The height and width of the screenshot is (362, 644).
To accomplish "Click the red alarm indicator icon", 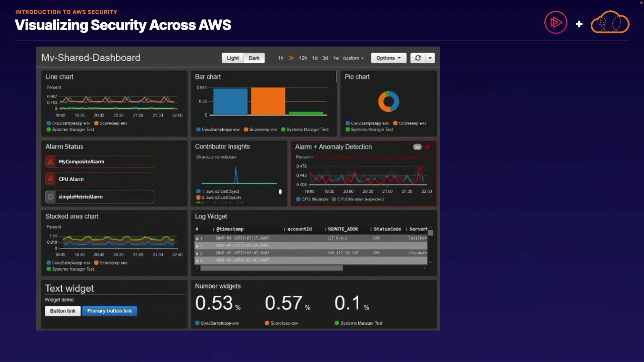I will click(x=427, y=147).
